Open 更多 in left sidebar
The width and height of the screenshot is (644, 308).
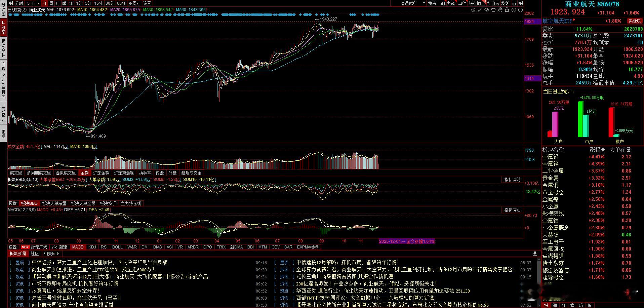(3, 134)
